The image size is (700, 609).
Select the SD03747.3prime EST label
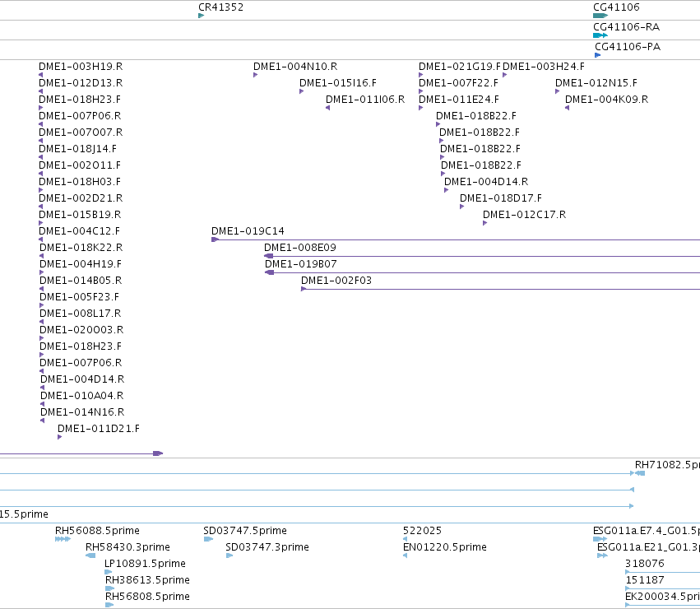pyautogui.click(x=267, y=547)
